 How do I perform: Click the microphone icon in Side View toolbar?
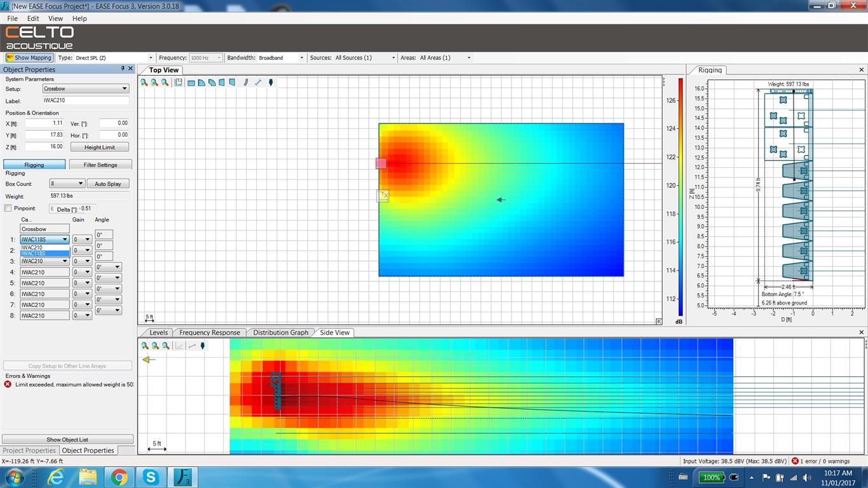(203, 346)
